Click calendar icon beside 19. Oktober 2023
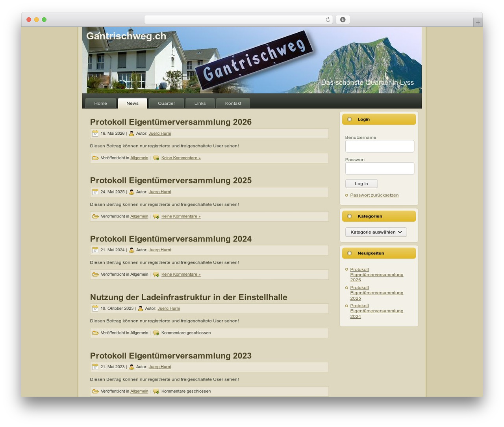Screen dimensions: 504x427 pyautogui.click(x=95, y=308)
